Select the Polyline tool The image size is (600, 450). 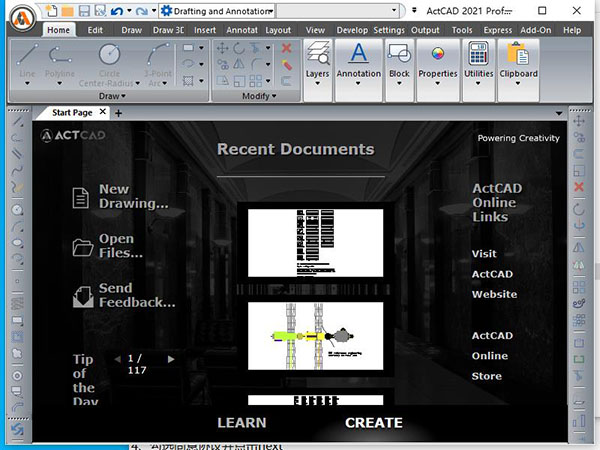60,60
